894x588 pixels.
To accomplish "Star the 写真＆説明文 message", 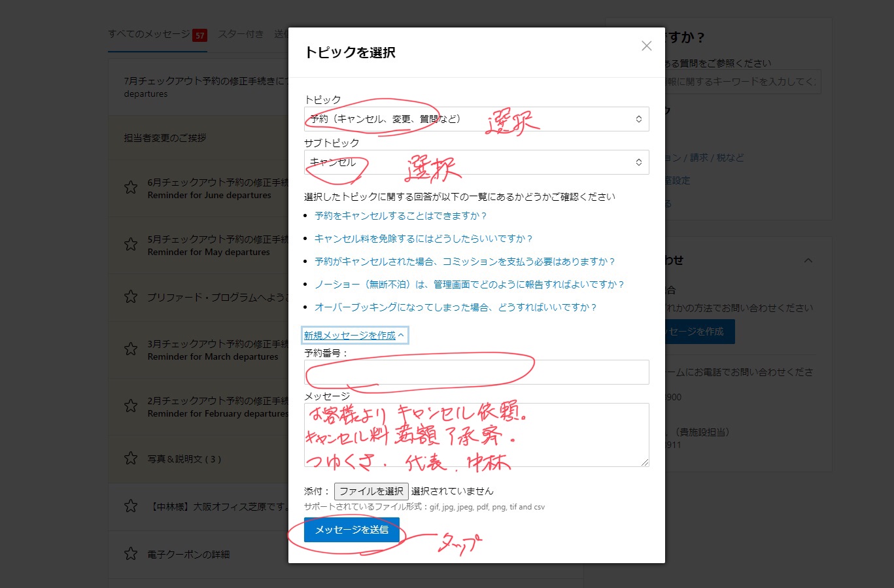I will tap(131, 458).
